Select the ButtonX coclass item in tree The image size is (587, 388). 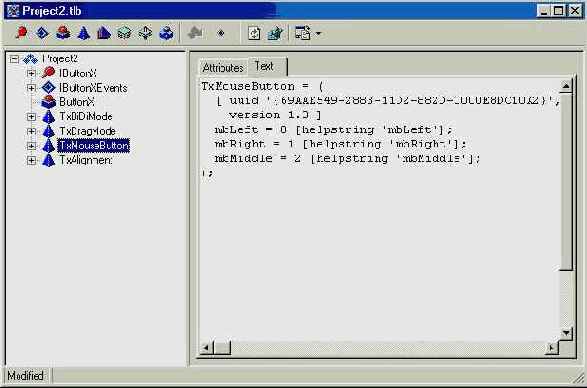[x=77, y=102]
